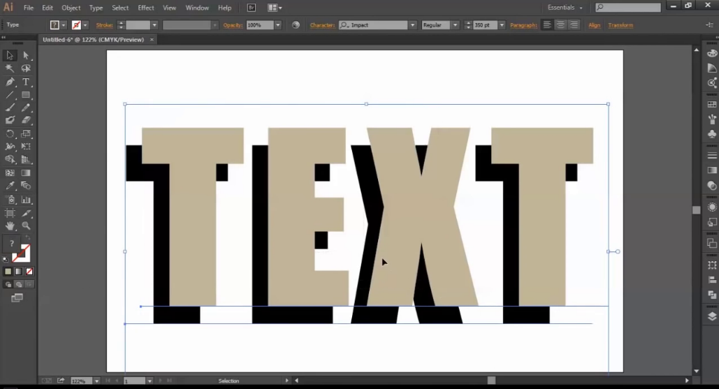Select the Selection tool arrow
The image size is (719, 389).
point(10,56)
